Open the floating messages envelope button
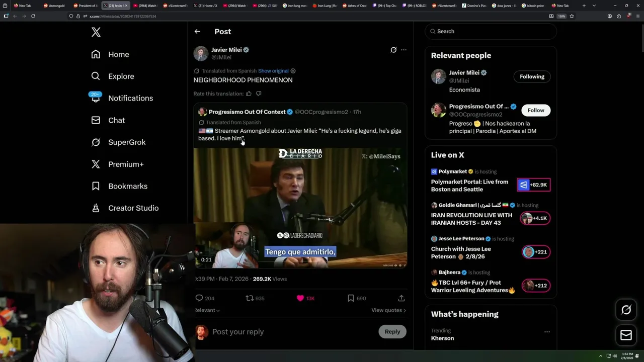644x362 pixels. point(626,335)
